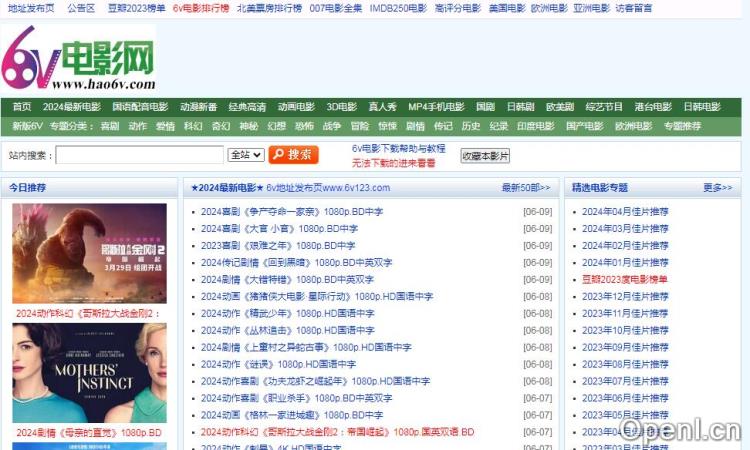Viewport: 750px width, 450px height.
Task: Open the red 无法下载的进来看看 link
Action: (394, 163)
